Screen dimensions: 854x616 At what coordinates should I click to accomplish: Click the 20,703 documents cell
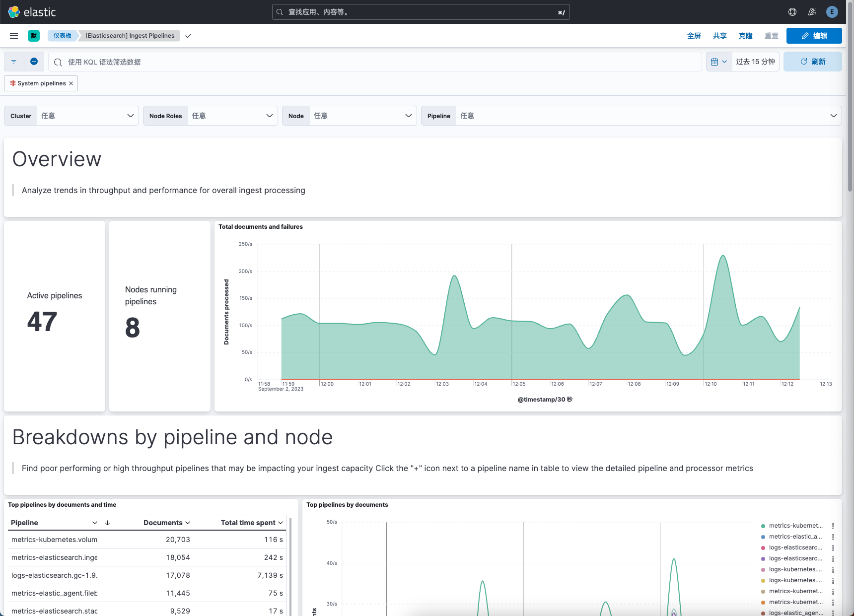click(x=178, y=540)
